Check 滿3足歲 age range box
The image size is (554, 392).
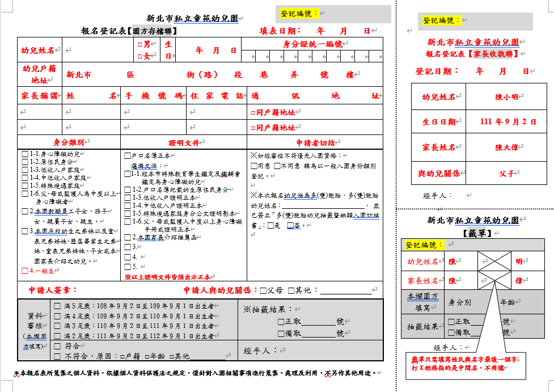point(57,326)
